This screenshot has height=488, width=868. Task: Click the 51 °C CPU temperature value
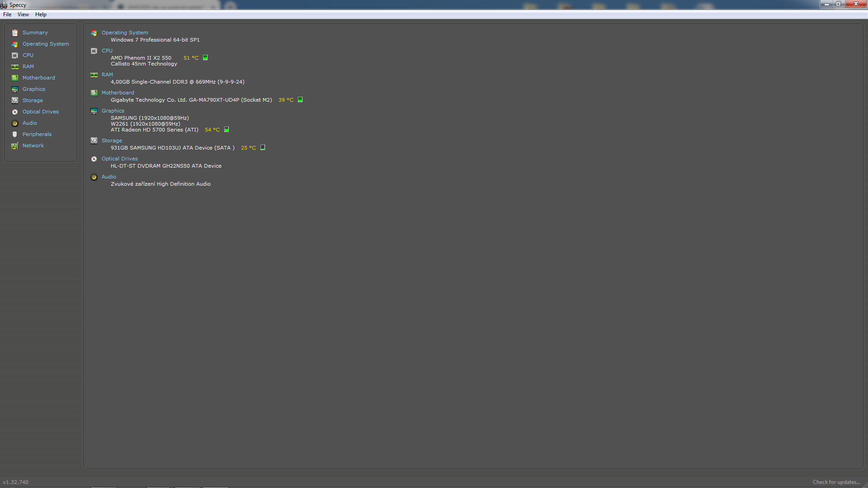191,58
